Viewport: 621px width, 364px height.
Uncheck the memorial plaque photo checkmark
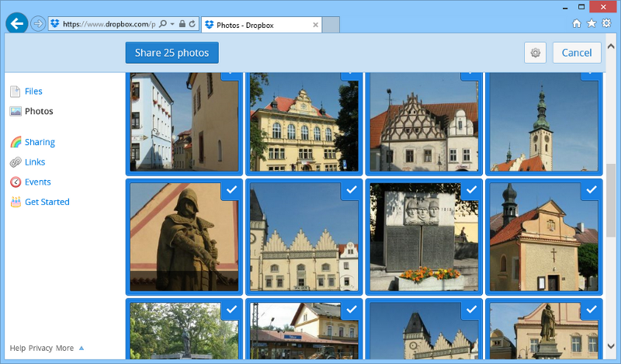tap(470, 189)
